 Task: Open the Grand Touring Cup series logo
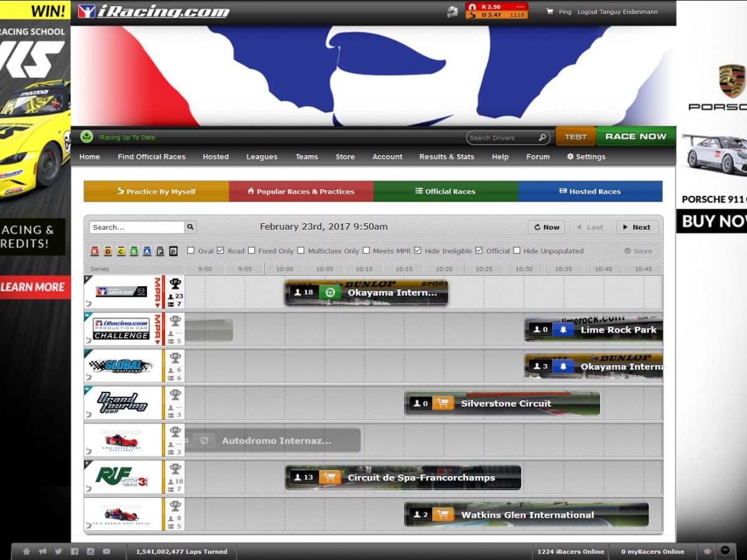pos(122,403)
